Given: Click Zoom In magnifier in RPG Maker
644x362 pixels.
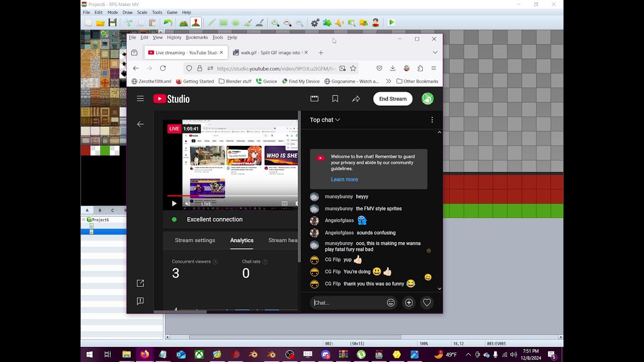Looking at the screenshot, I should pyautogui.click(x=275, y=23).
